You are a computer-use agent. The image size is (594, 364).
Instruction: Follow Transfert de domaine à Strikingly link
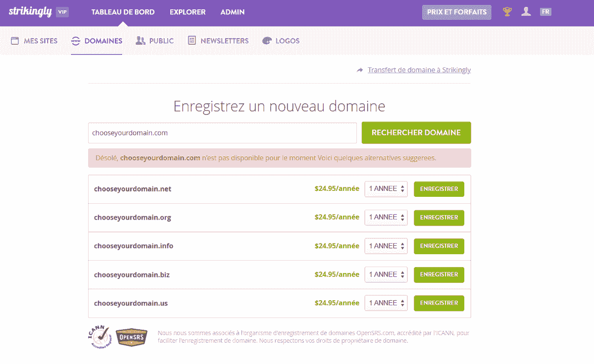click(x=419, y=70)
